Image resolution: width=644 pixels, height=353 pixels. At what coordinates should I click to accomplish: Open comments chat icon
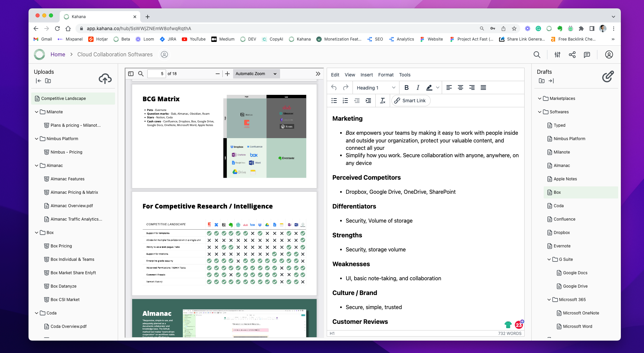coord(587,55)
